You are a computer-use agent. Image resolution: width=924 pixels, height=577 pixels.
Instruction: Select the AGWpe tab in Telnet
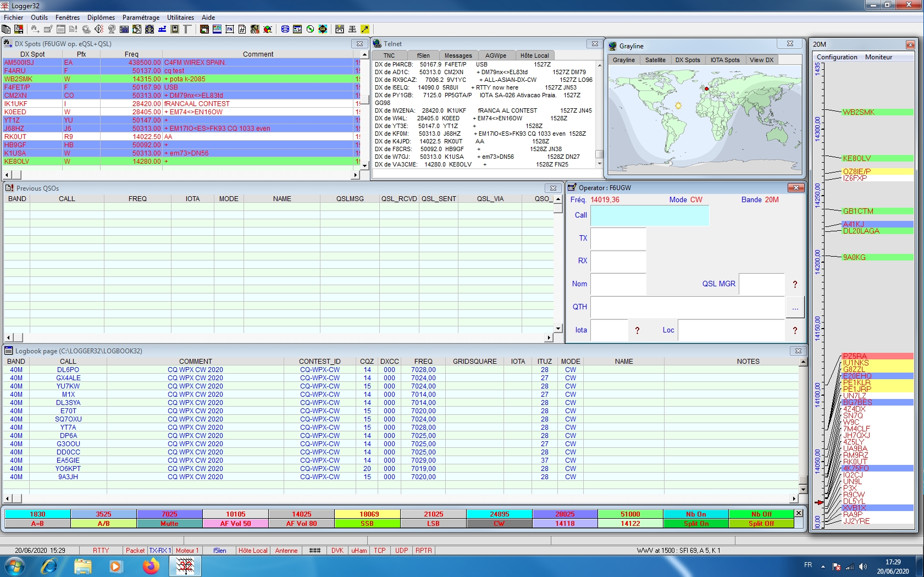click(x=495, y=56)
